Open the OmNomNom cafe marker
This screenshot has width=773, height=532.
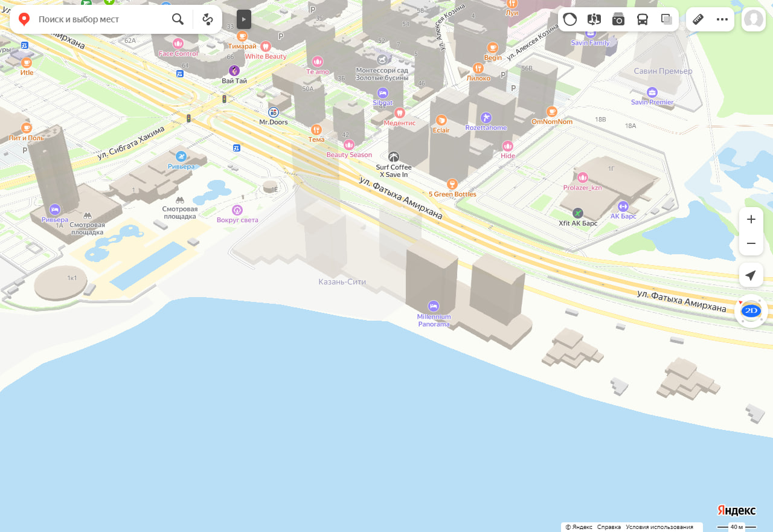(x=552, y=112)
